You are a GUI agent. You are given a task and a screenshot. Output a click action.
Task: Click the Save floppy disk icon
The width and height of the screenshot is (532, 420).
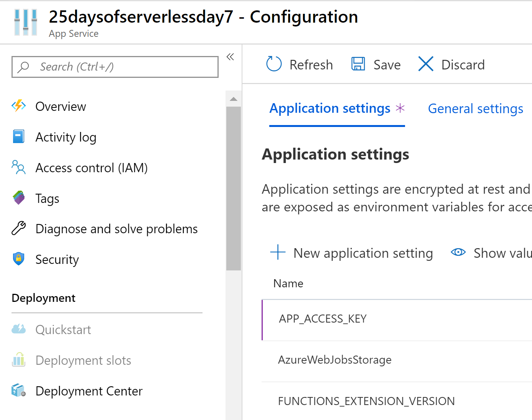coord(358,64)
